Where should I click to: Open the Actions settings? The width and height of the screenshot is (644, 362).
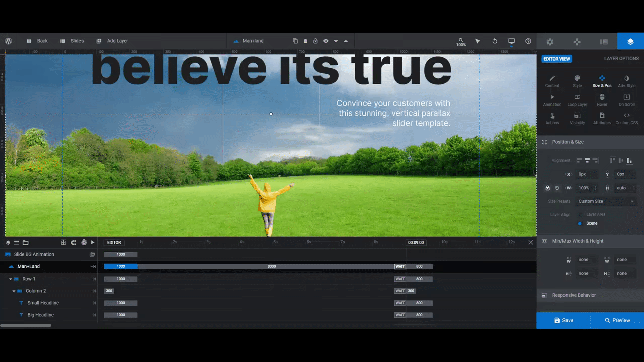[x=552, y=119]
